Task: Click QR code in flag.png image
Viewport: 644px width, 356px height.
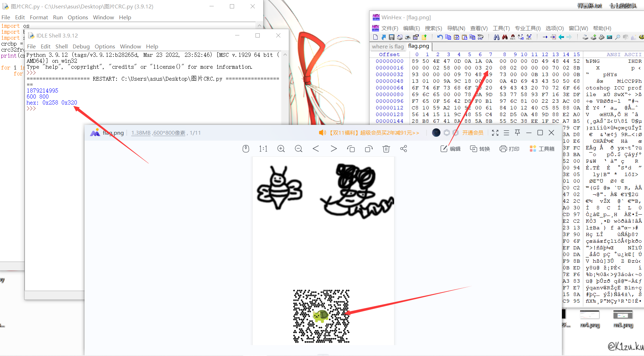Action: pos(321,316)
